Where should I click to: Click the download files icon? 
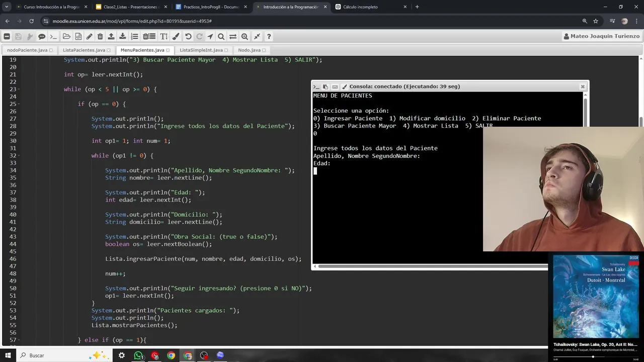[123, 36]
